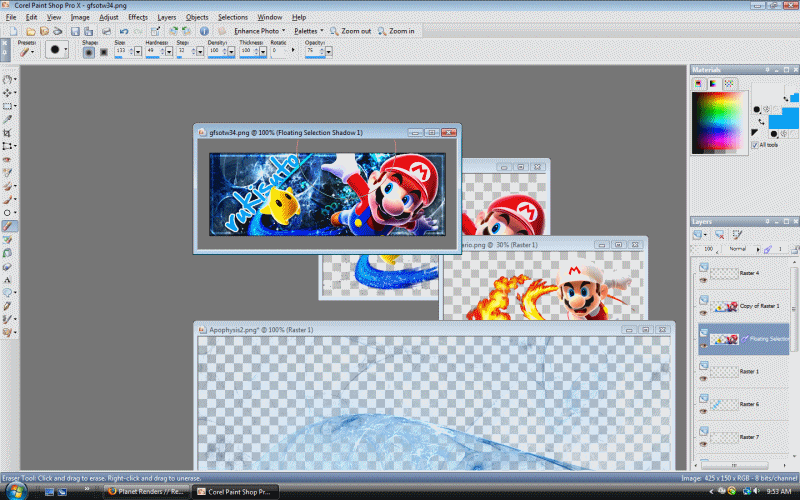Image resolution: width=800 pixels, height=500 pixels.
Task: Open the Selections menu
Action: [233, 17]
